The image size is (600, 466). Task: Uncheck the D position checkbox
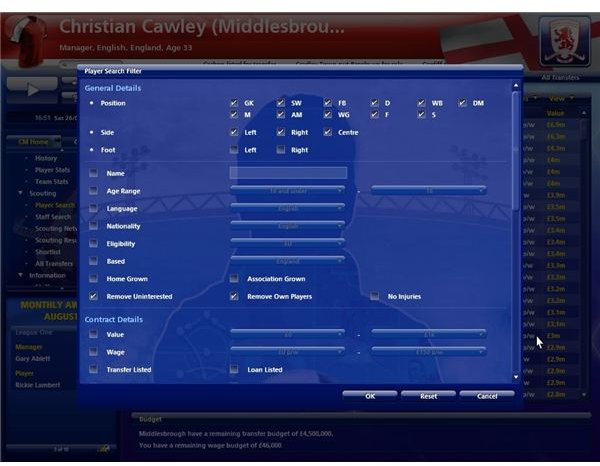click(x=374, y=103)
